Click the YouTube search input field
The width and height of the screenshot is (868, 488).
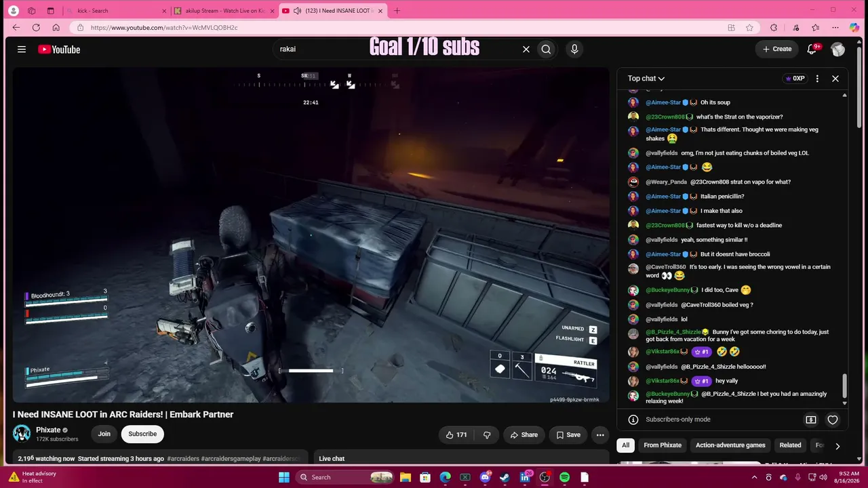tap(397, 49)
